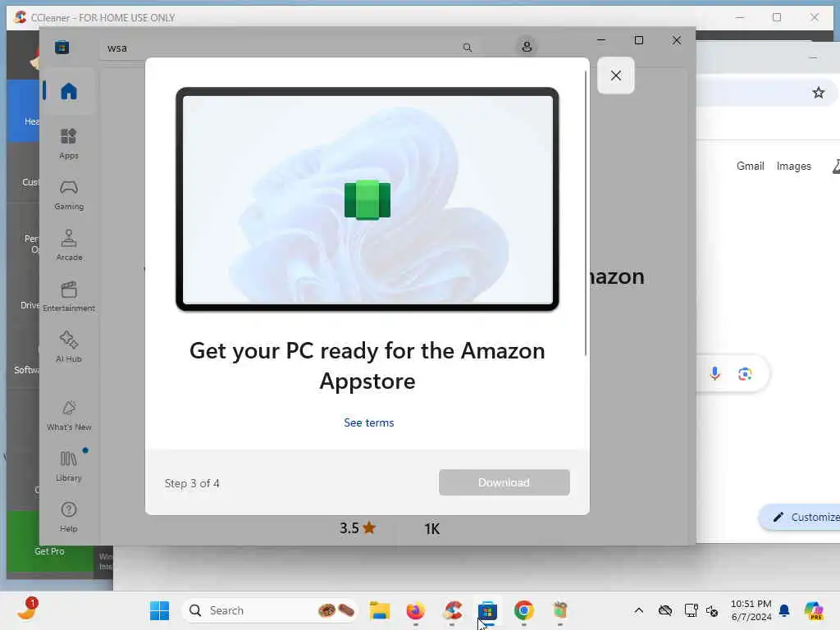Open the AI Hub section
840x630 pixels.
(x=69, y=347)
